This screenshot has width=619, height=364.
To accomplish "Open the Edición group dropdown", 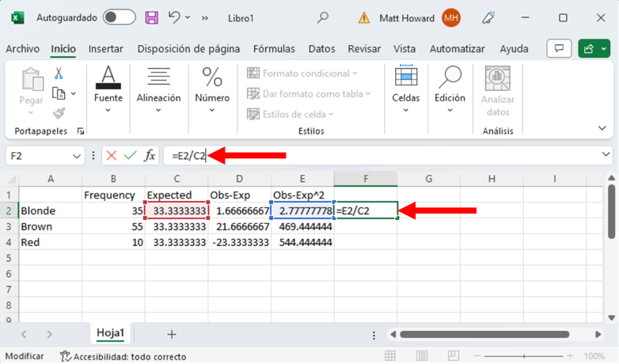I will click(450, 91).
